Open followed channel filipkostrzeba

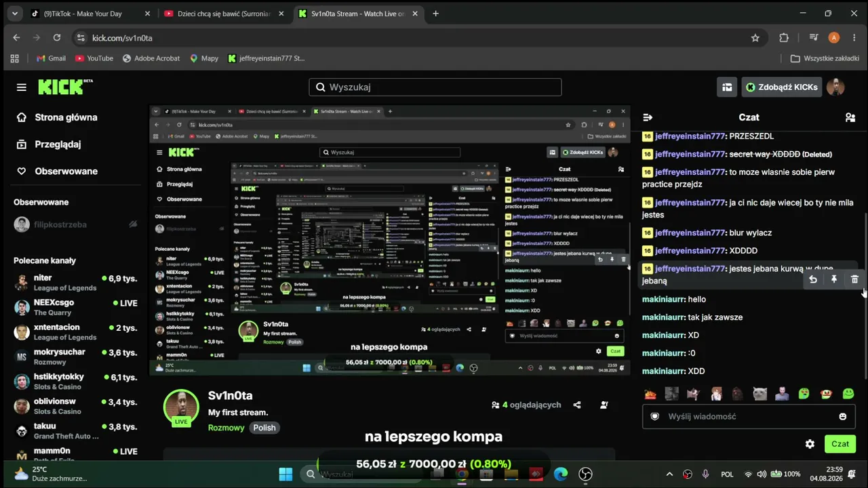click(76, 224)
